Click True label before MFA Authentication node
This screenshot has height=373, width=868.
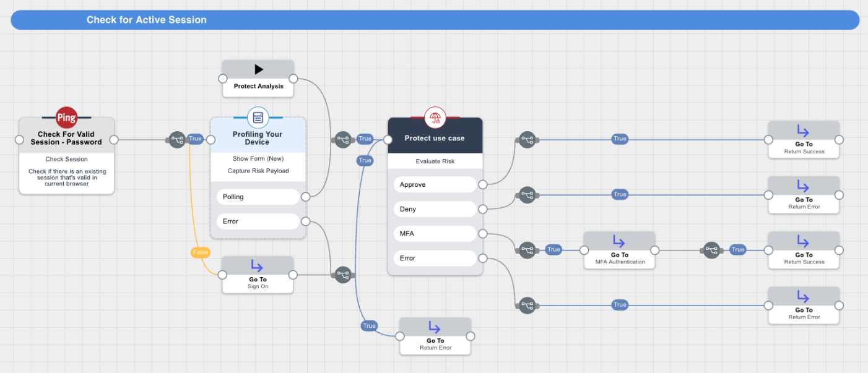[553, 250]
